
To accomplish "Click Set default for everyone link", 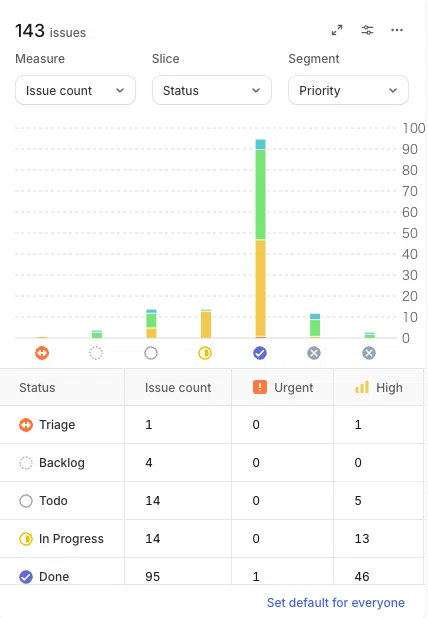I will click(x=336, y=603).
